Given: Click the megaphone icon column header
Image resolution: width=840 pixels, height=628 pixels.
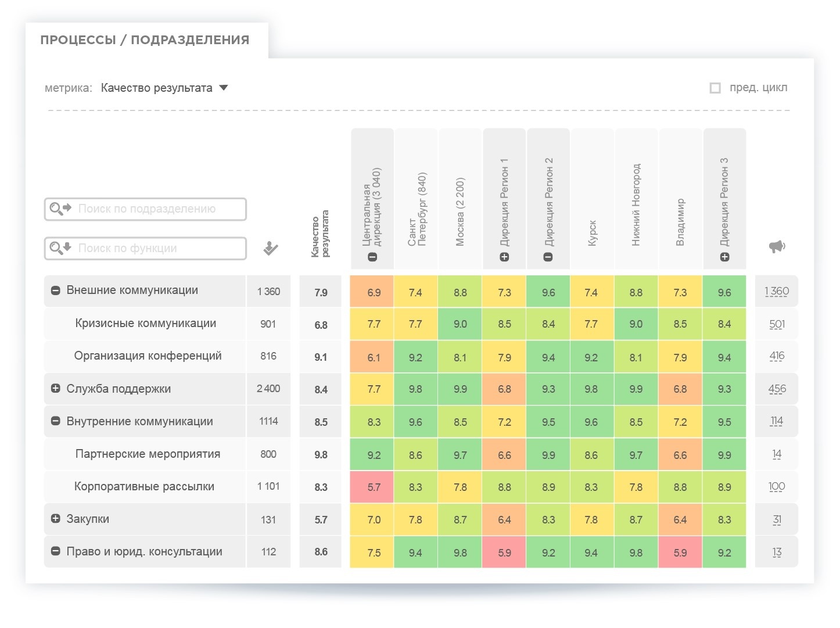Looking at the screenshot, I should [x=777, y=247].
